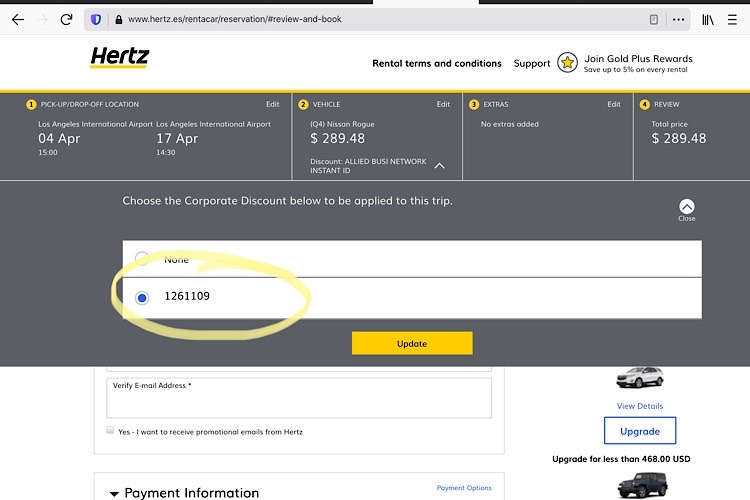Select the 1261109 discount radio button
Viewport: 750px width, 500px height.
pos(142,297)
